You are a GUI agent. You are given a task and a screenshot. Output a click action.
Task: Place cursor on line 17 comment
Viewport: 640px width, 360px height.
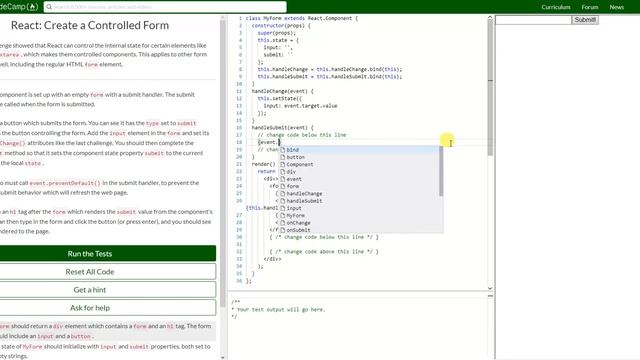(302, 135)
